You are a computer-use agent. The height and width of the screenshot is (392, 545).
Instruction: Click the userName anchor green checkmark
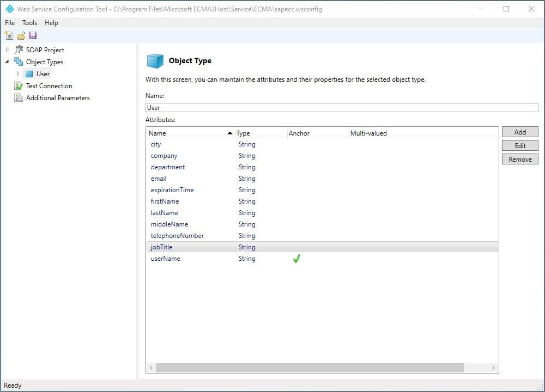[296, 259]
